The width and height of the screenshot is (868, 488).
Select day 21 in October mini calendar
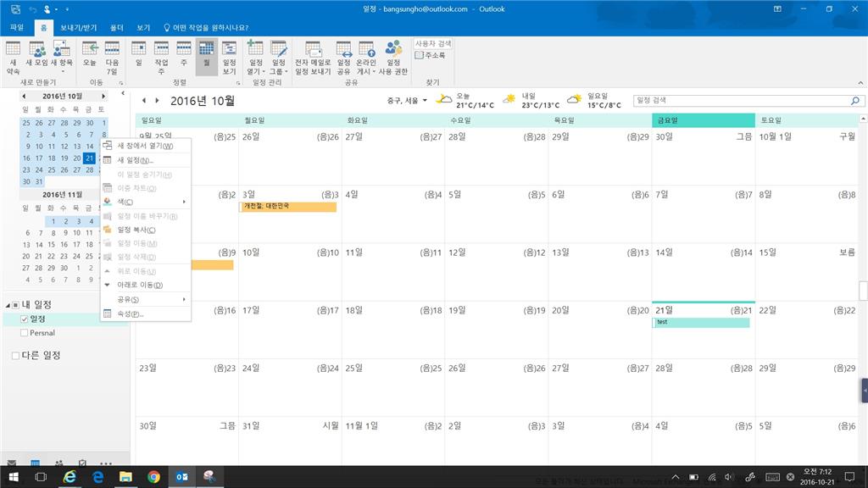[89, 158]
